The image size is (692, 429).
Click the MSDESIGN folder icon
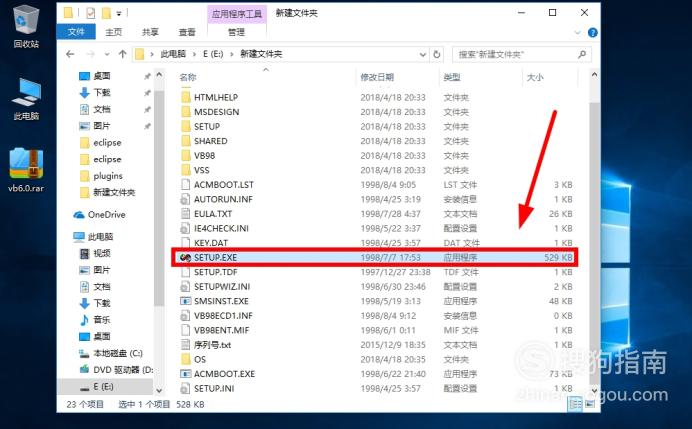[x=186, y=112]
